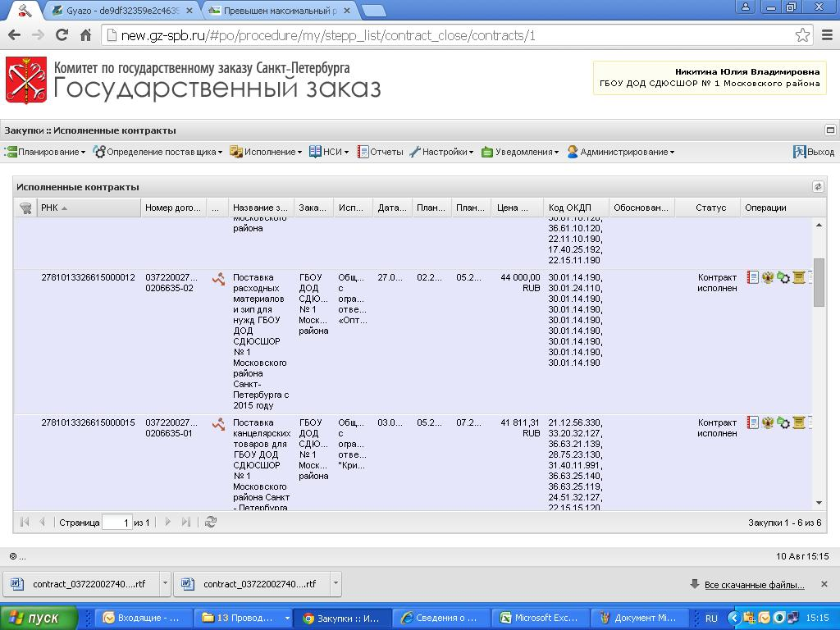Open Chrome main menu icon
Screen dimensions: 840x630
pos(827,35)
